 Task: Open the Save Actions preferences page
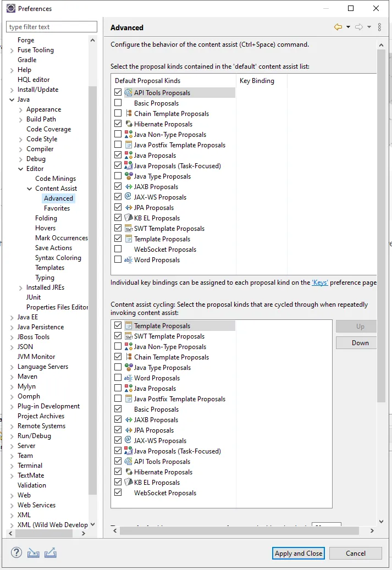click(53, 248)
